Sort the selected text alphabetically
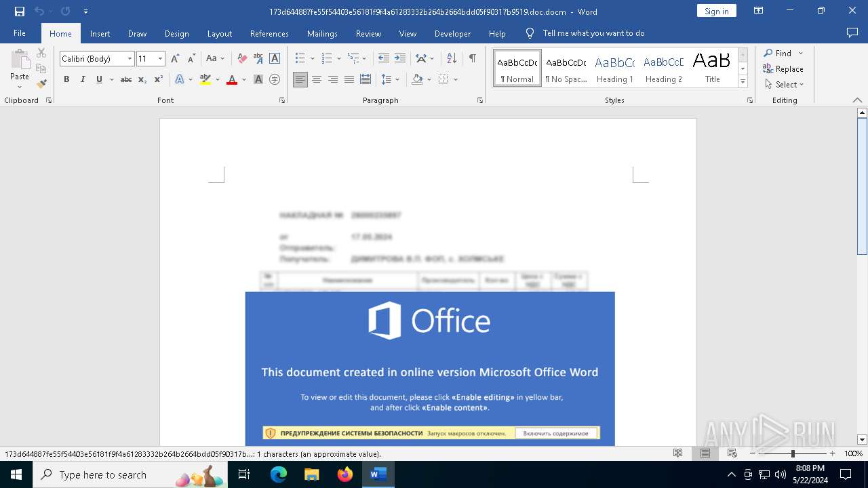 (x=452, y=59)
